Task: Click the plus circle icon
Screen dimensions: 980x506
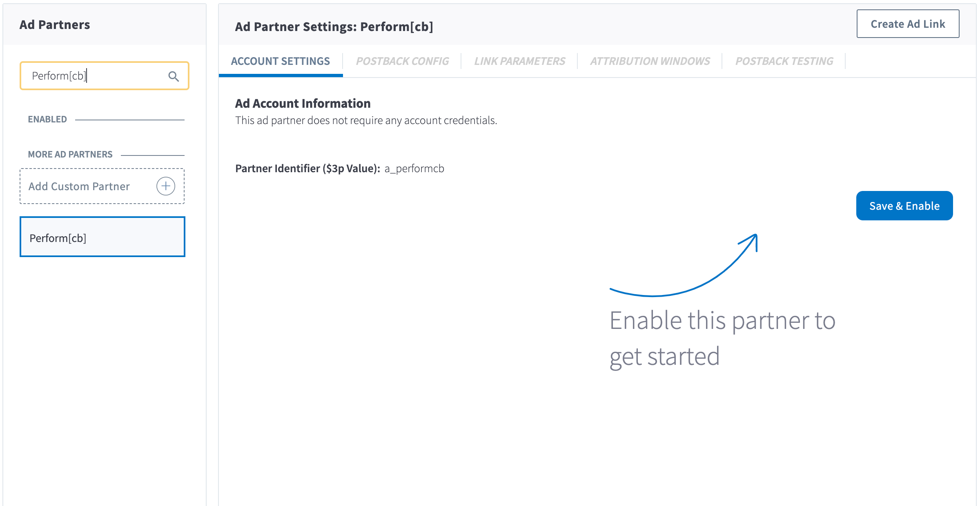Action: coord(166,186)
